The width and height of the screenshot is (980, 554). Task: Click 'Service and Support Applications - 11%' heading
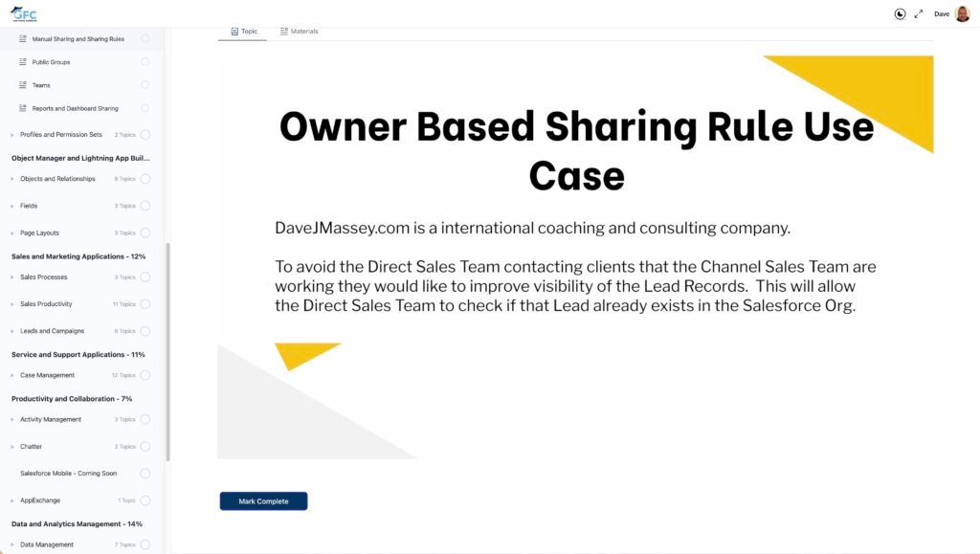pyautogui.click(x=78, y=354)
